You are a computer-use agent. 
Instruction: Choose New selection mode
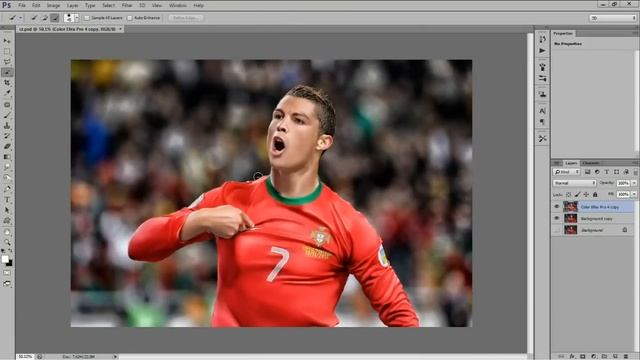pos(34,18)
